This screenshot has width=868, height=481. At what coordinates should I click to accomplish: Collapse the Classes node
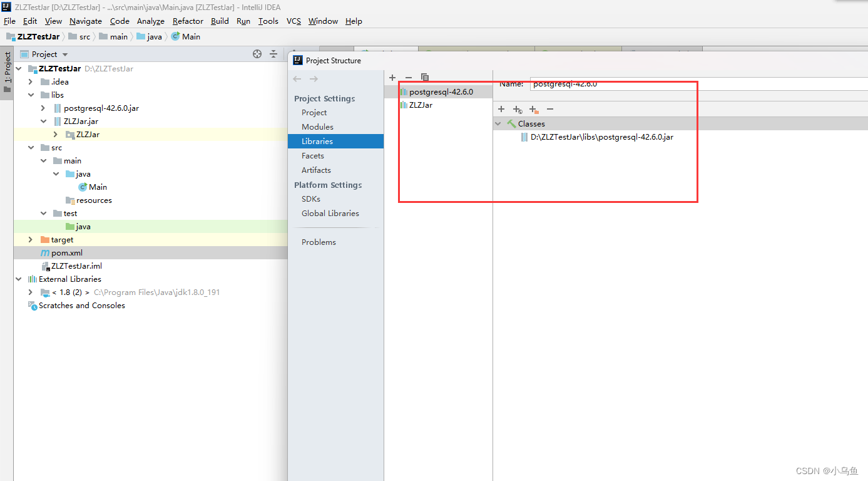click(498, 124)
